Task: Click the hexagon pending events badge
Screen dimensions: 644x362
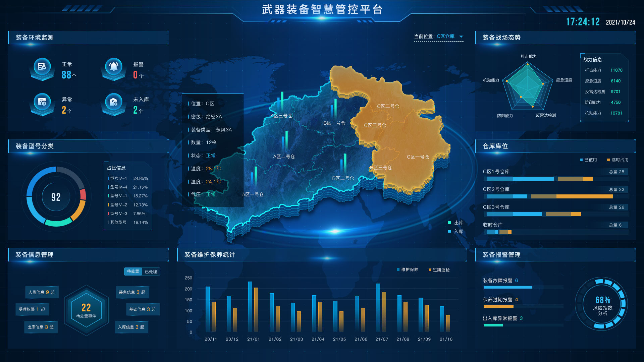Action: coord(86,310)
